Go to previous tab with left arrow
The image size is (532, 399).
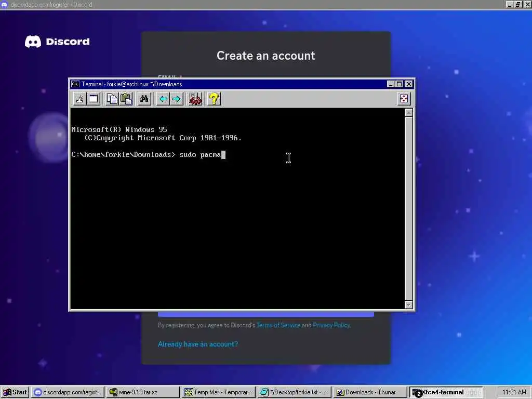(x=163, y=99)
